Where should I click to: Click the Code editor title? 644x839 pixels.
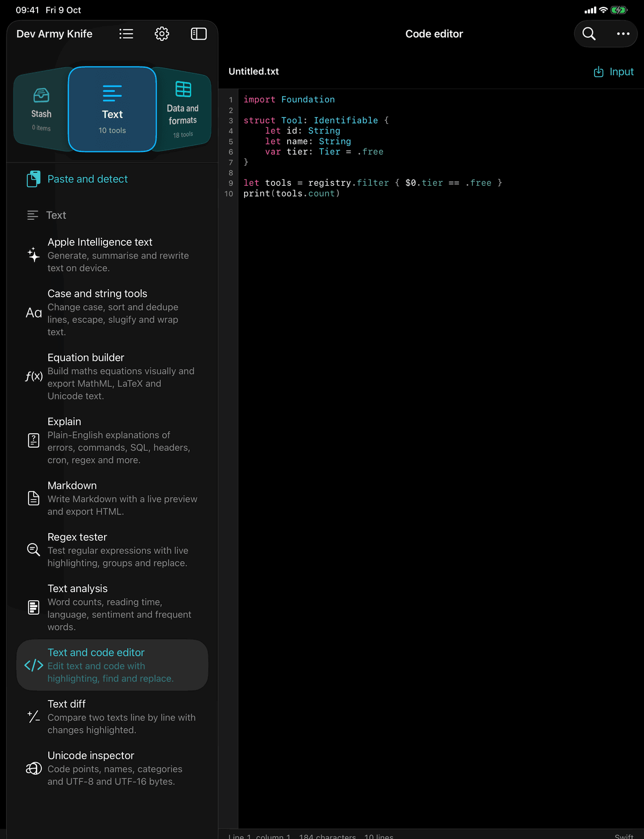(434, 34)
